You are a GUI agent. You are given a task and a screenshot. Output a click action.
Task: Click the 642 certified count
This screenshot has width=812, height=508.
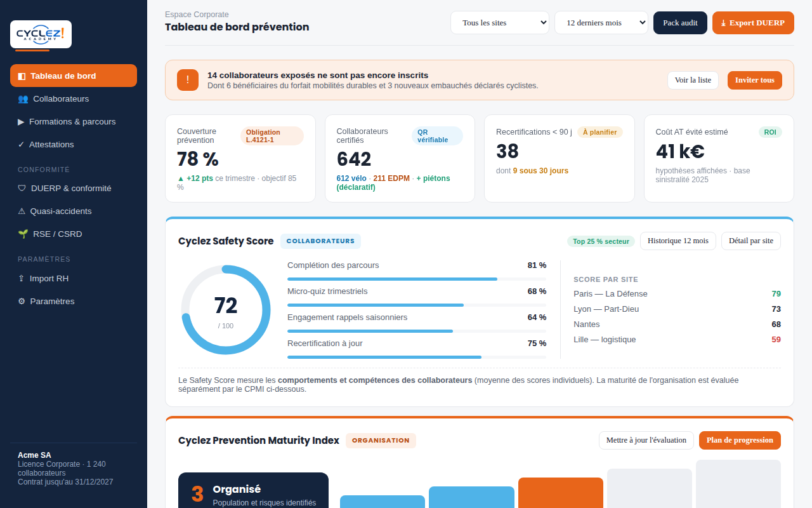(354, 159)
